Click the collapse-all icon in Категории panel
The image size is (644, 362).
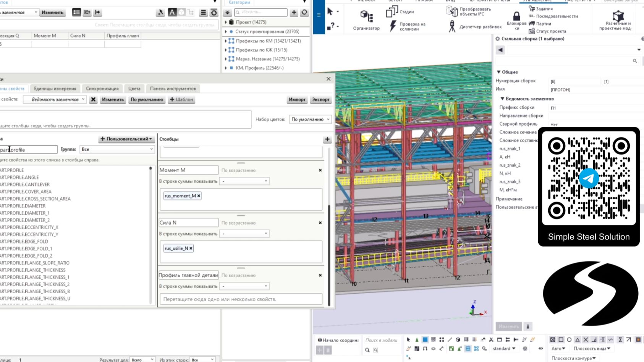click(x=227, y=13)
